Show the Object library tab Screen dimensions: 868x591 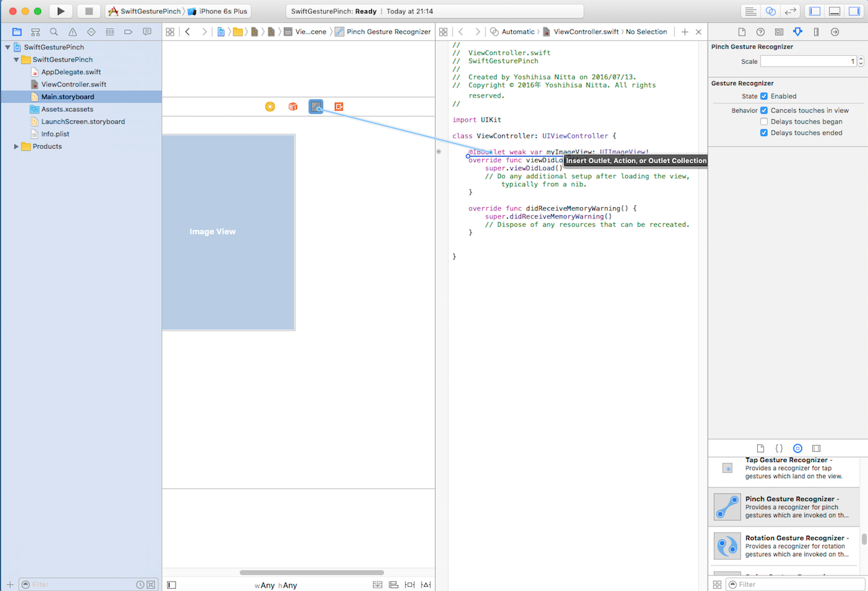coord(797,448)
